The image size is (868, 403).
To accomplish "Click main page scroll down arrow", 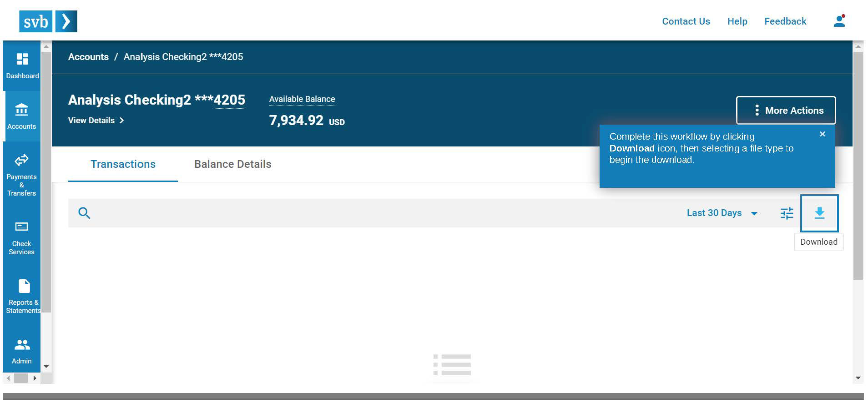I will tap(858, 378).
